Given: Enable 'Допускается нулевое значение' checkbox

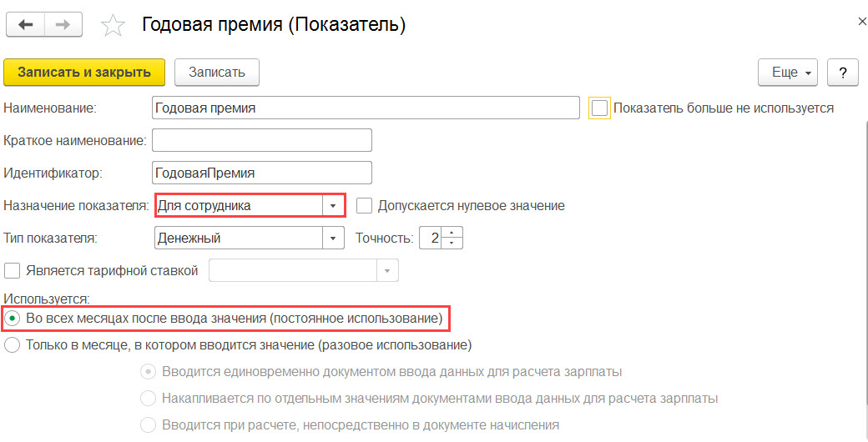Looking at the screenshot, I should pyautogui.click(x=364, y=206).
